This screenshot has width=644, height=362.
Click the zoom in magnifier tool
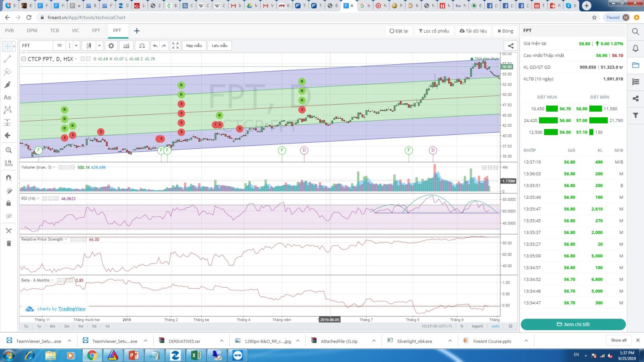click(x=8, y=150)
